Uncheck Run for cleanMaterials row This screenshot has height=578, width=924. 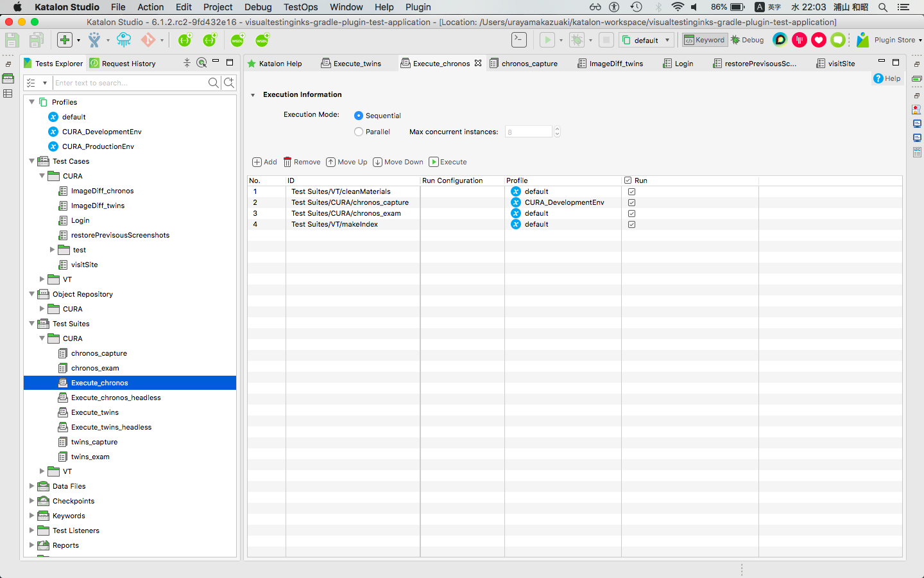click(x=632, y=191)
